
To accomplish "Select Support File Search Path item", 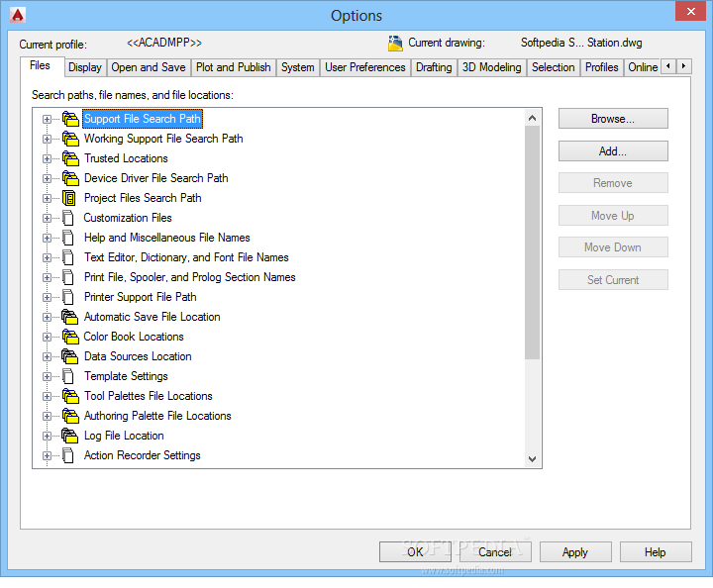I will [143, 119].
